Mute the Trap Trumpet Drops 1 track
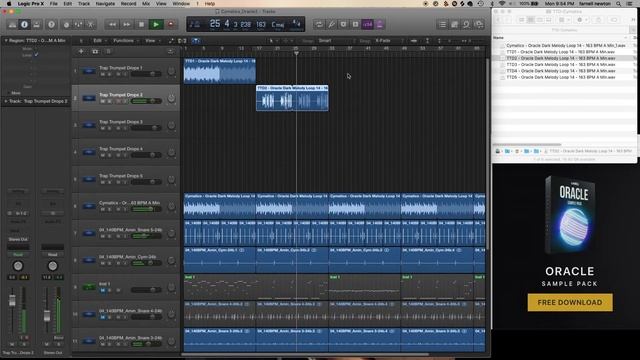 click(x=102, y=74)
